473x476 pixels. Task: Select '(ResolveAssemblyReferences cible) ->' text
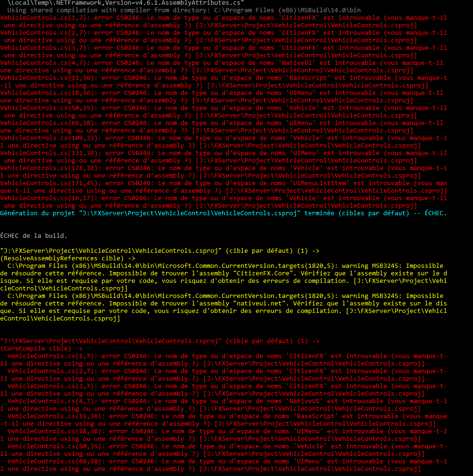[x=68, y=258]
